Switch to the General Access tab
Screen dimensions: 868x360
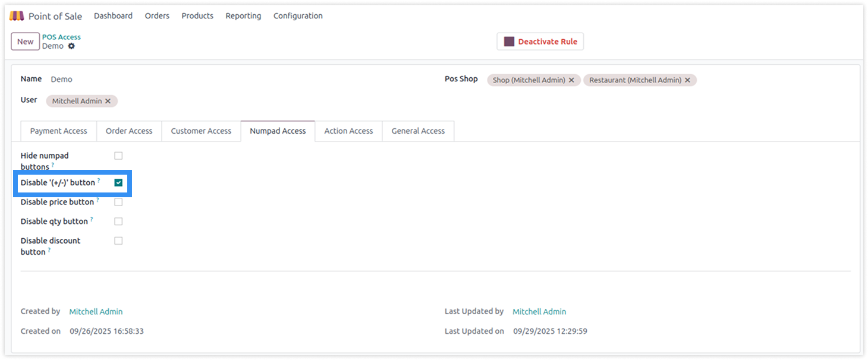point(418,131)
